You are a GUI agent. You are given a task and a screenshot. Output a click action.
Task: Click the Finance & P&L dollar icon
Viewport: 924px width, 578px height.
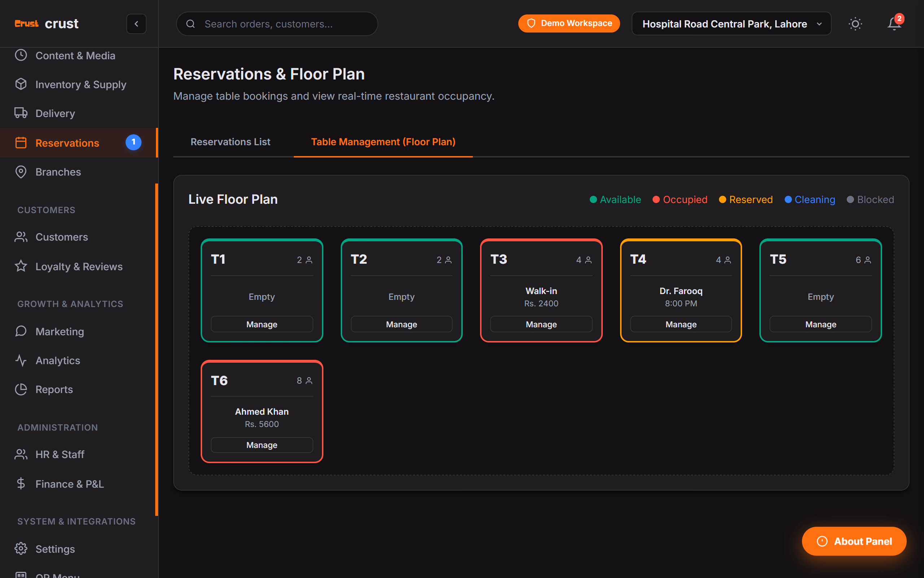click(21, 484)
